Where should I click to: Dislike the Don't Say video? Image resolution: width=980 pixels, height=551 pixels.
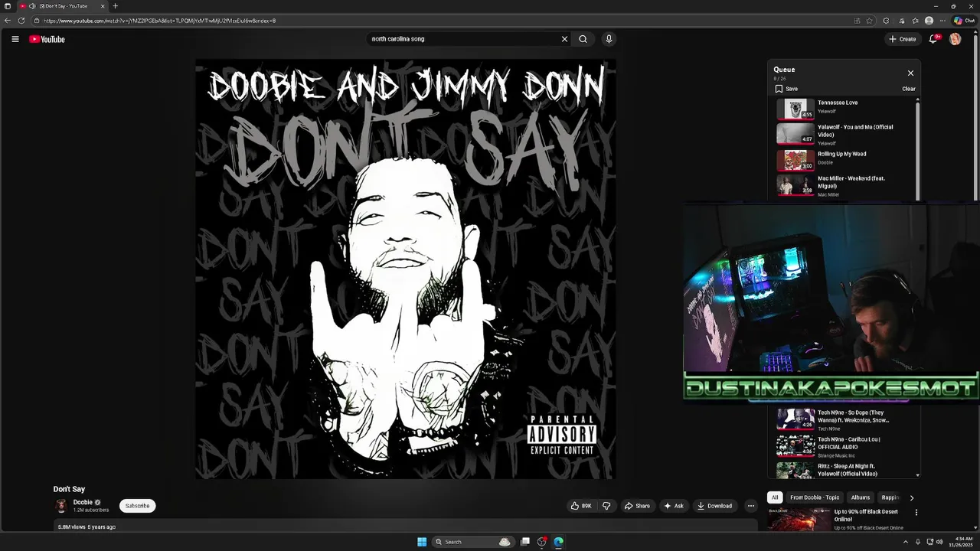(x=606, y=506)
